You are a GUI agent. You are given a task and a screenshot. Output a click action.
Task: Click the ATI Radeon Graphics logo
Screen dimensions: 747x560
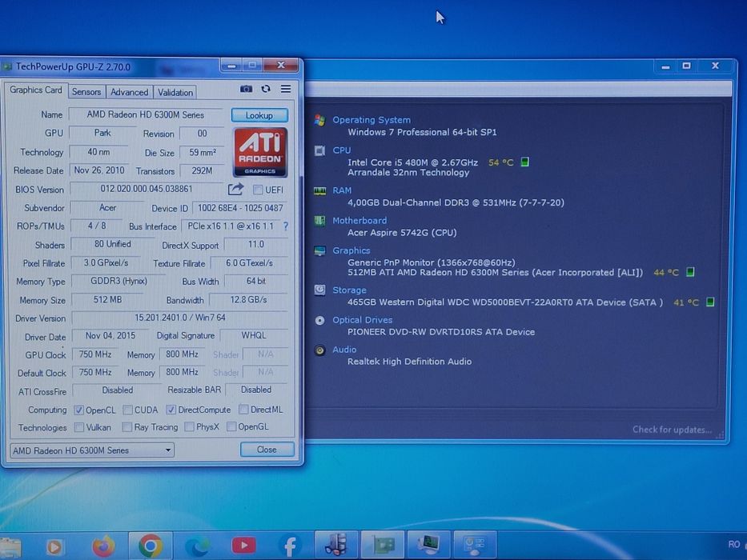pos(260,152)
